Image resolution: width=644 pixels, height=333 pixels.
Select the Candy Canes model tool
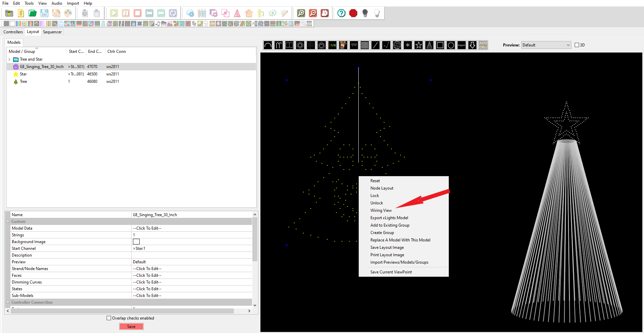pyautogui.click(x=279, y=45)
